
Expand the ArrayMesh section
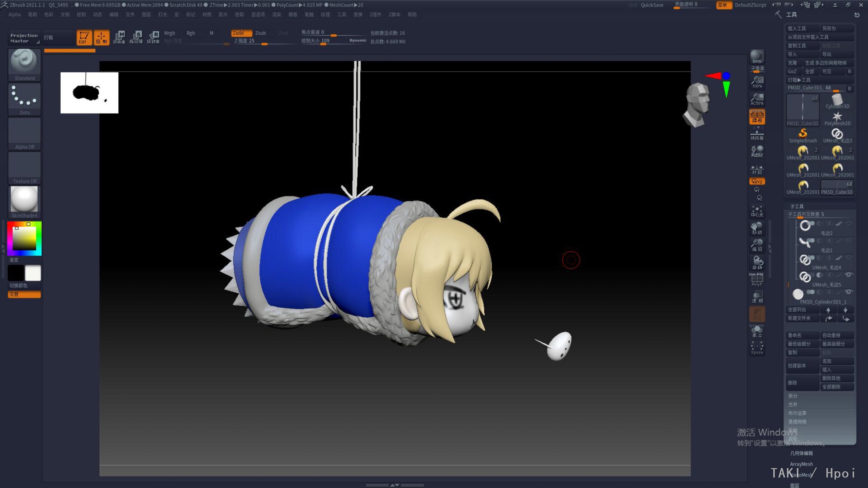(801, 464)
